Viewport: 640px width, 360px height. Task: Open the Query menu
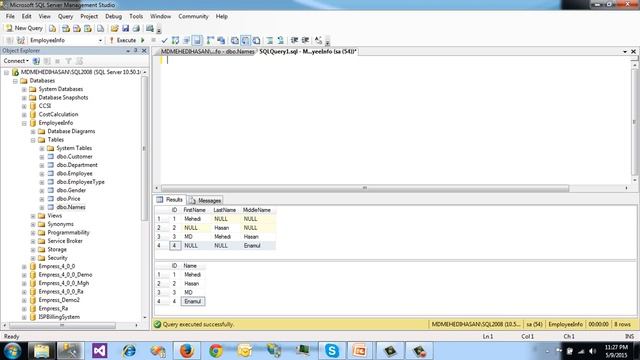tap(65, 16)
